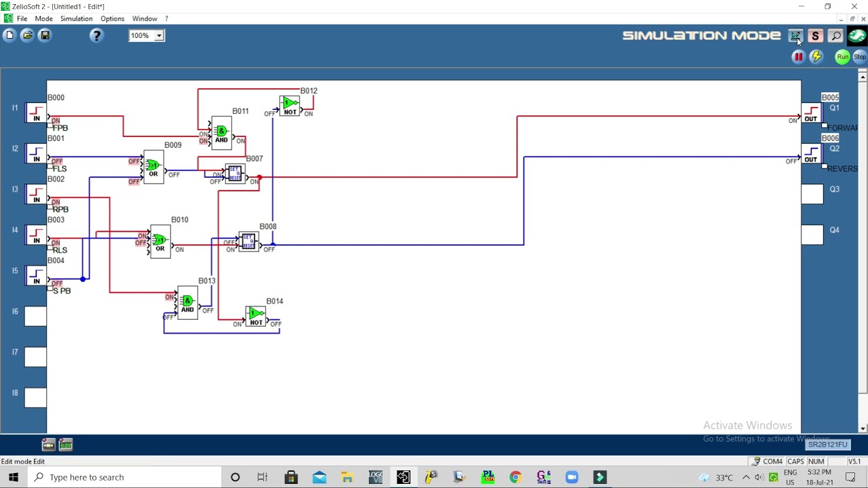Open the front panel display icon
Image resolution: width=868 pixels, height=488 pixels.
pos(48,445)
